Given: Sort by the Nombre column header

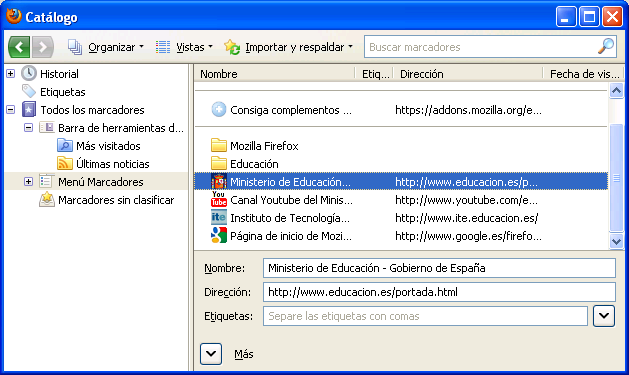Looking at the screenshot, I should coord(275,74).
